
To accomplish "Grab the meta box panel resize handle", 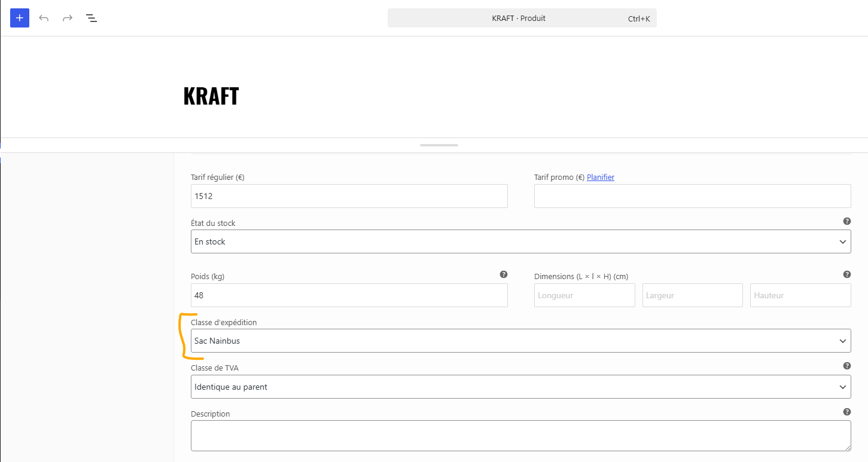I will tap(439, 145).
